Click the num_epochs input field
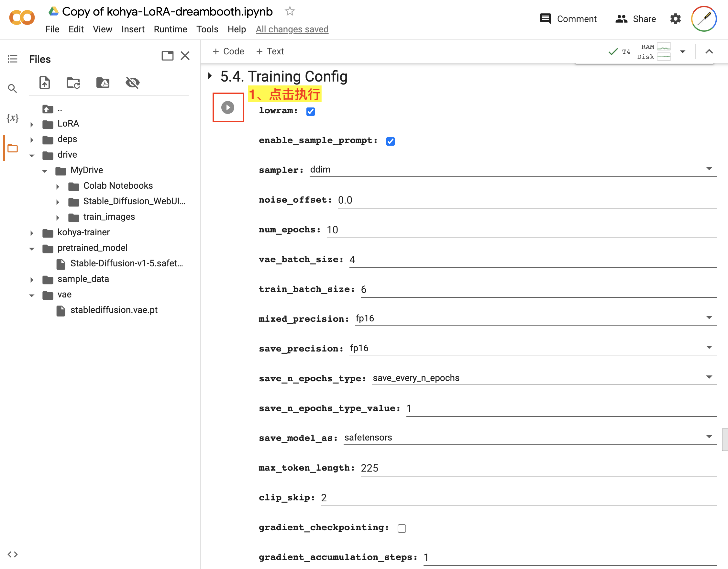Screen dimensions: 728x569 [521, 230]
